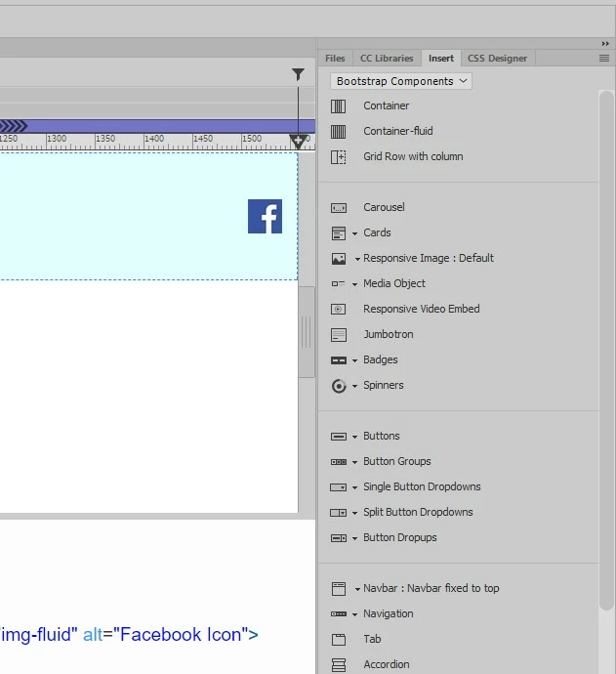
Task: Switch to the CC Libraries tab
Action: 387,58
